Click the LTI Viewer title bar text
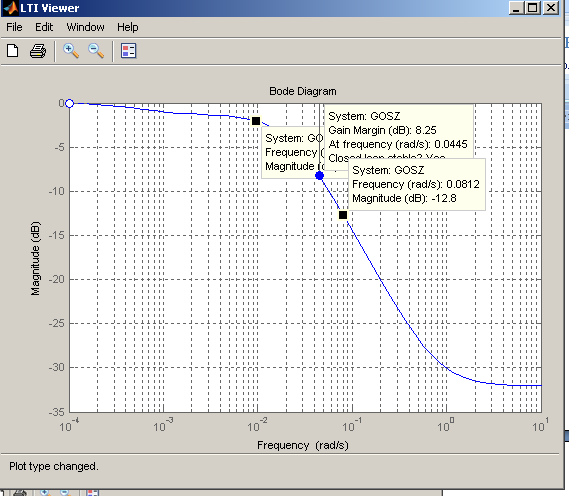The height and width of the screenshot is (496, 569). click(x=49, y=8)
